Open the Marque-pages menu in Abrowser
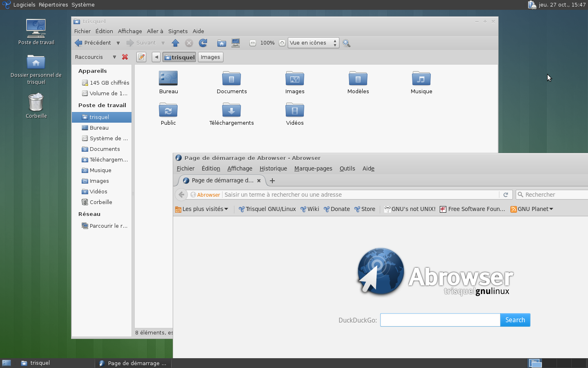588x368 pixels. 313,168
